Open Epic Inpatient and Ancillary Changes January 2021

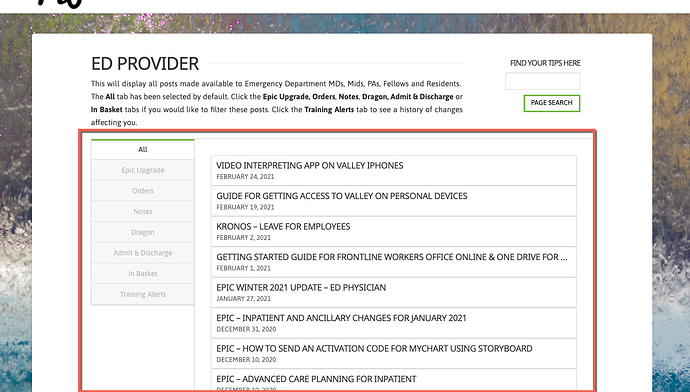(x=393, y=323)
